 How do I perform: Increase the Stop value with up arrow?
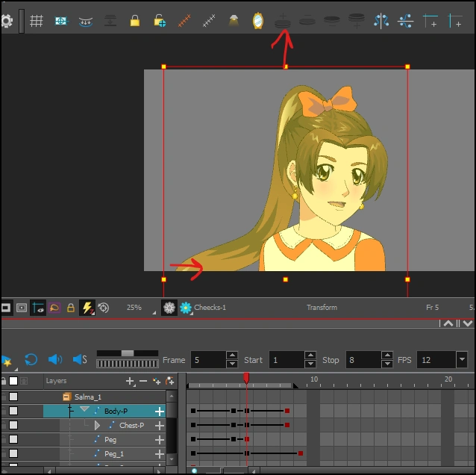point(387,356)
